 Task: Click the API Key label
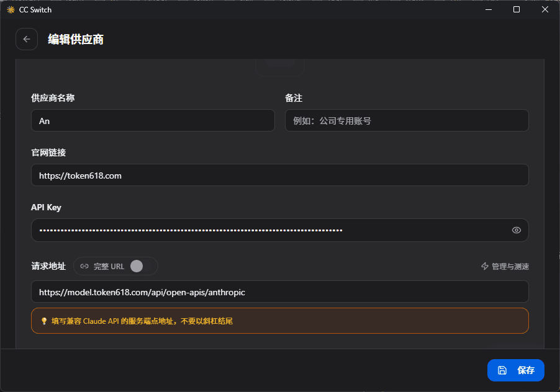click(46, 207)
